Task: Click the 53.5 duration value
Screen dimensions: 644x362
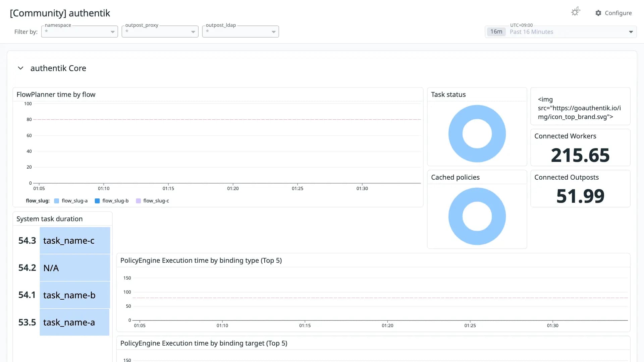Action: (x=27, y=322)
